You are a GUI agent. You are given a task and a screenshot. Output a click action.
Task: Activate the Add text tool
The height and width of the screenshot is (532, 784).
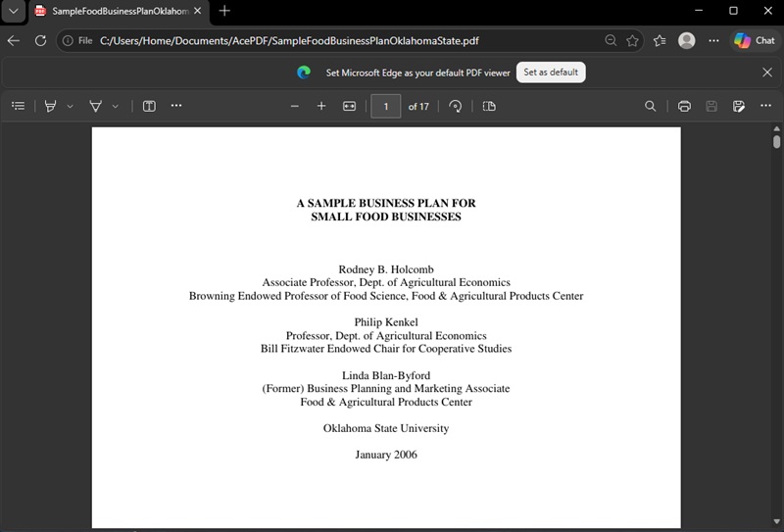coord(149,106)
